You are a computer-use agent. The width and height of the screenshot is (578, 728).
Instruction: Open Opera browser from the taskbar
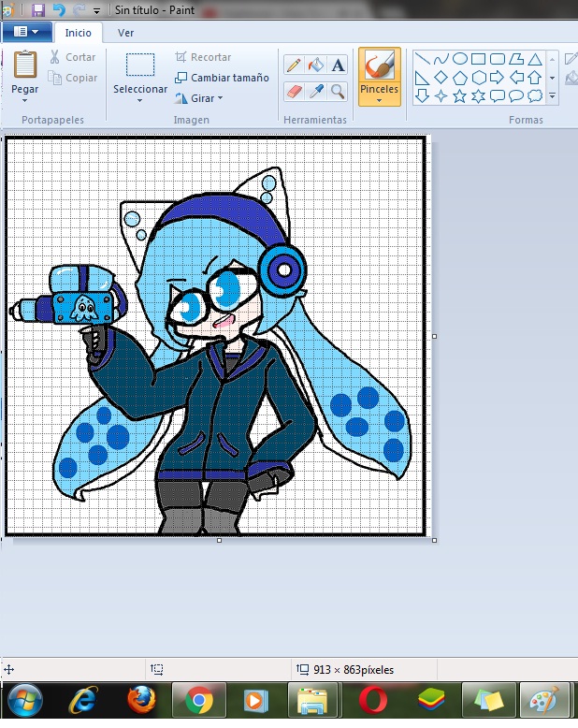[x=373, y=700]
